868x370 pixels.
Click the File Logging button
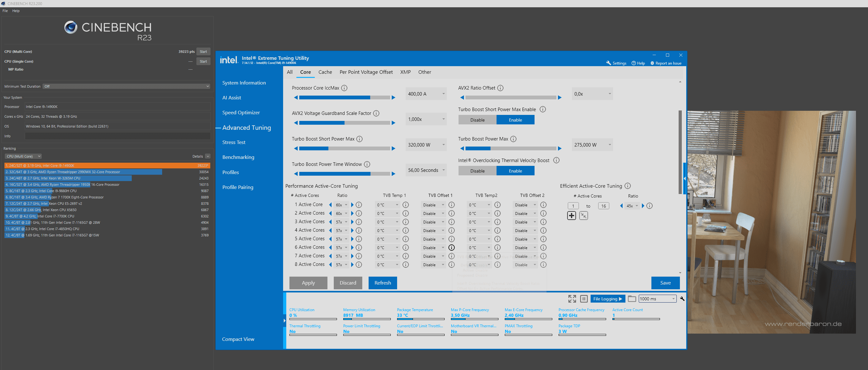point(607,298)
